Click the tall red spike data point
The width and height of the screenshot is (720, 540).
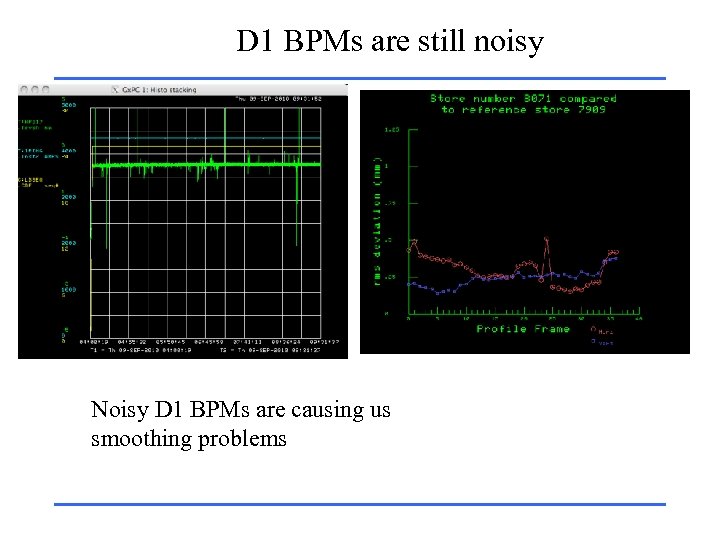pos(546,239)
